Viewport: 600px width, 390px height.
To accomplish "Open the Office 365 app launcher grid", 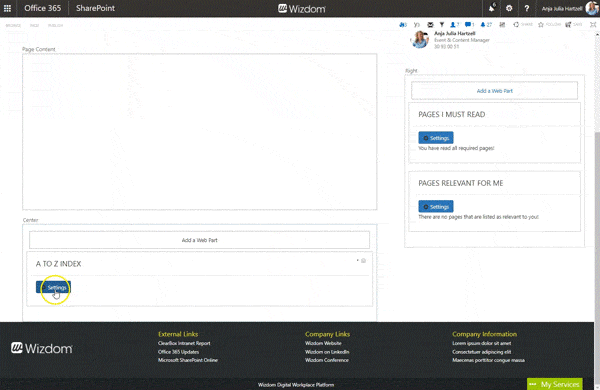I will (x=7, y=8).
